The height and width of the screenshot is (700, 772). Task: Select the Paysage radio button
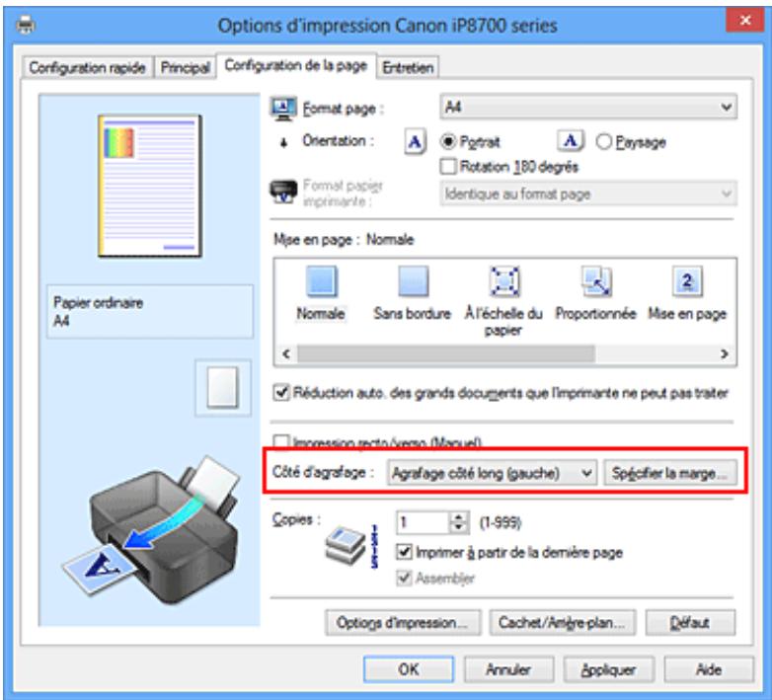(x=603, y=142)
